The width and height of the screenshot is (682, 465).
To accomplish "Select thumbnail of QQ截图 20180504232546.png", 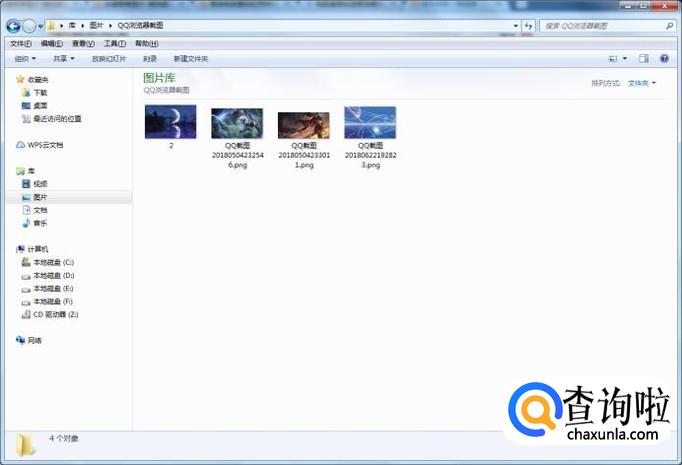I will tap(237, 124).
